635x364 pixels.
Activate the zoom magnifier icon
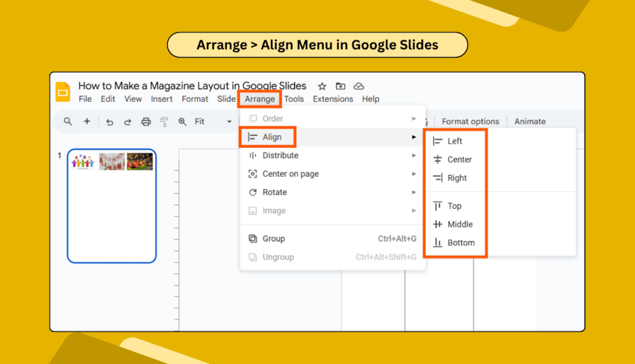[x=182, y=122]
